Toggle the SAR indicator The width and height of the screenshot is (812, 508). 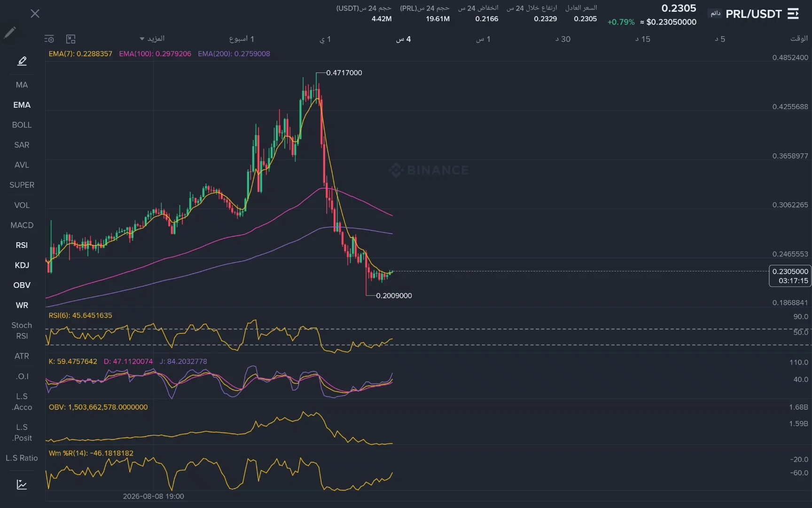click(22, 145)
